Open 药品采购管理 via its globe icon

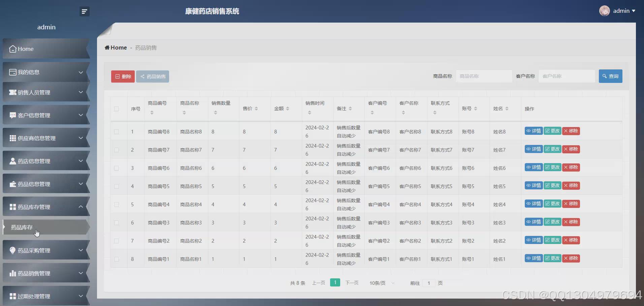(12, 250)
